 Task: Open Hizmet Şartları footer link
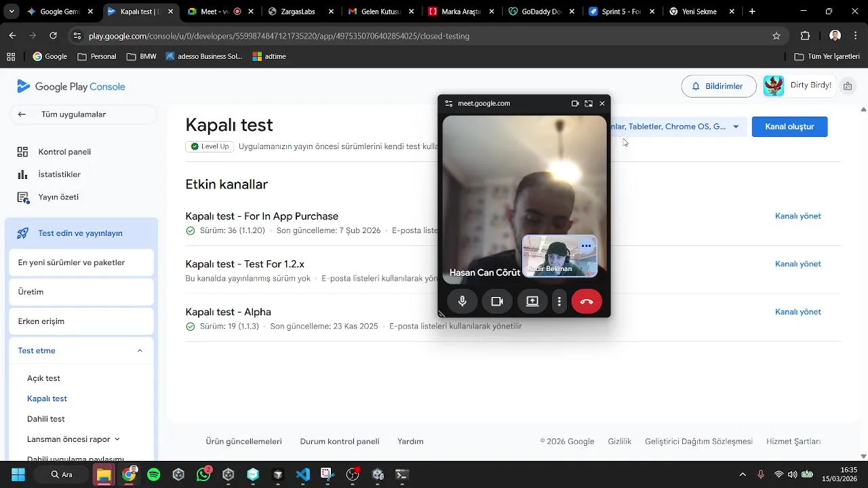(793, 441)
